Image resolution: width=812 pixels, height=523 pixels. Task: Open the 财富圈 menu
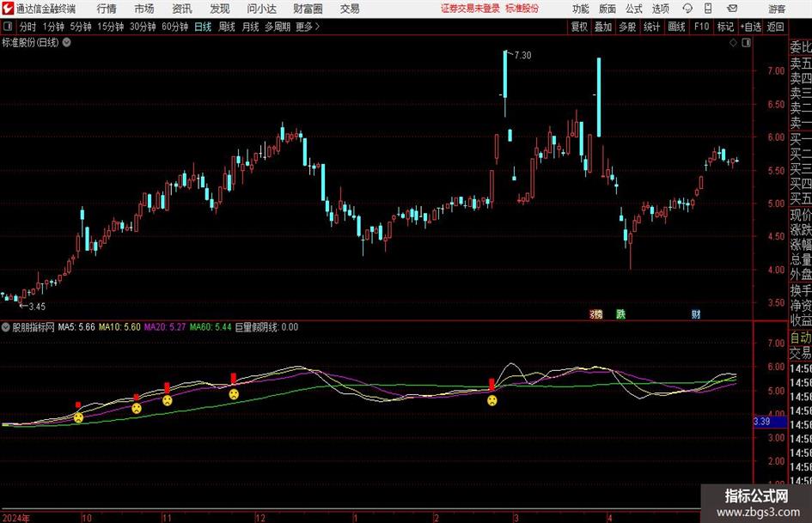point(308,9)
